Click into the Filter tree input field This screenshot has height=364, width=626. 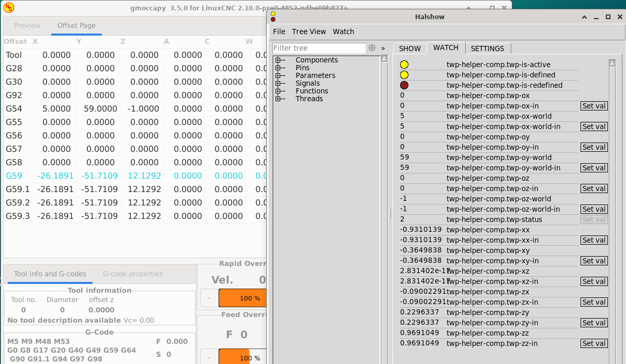[319, 48]
